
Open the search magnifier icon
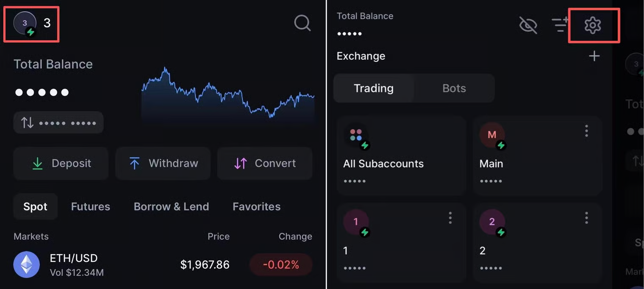303,23
